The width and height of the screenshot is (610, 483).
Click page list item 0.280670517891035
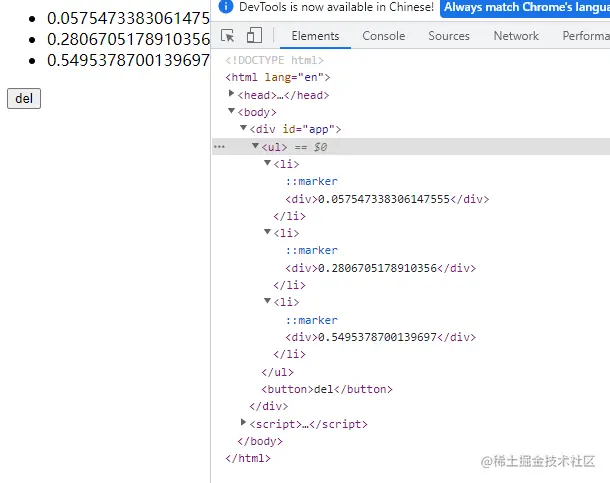tap(128, 39)
